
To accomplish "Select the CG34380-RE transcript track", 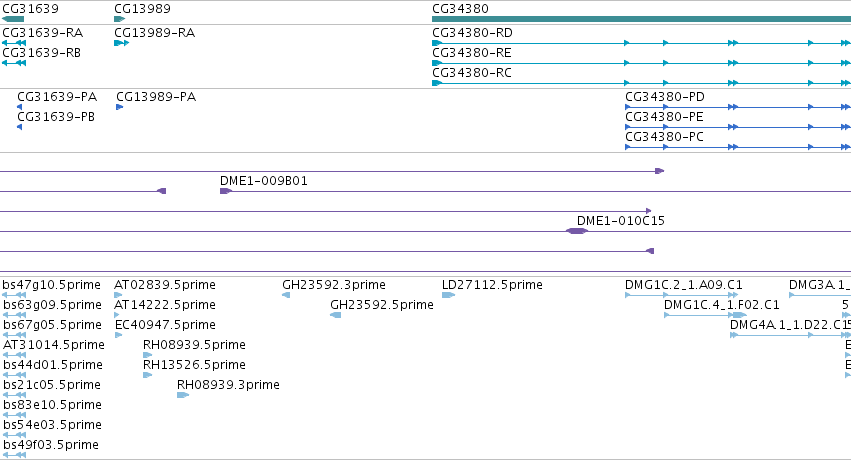I will pyautogui.click(x=642, y=63).
